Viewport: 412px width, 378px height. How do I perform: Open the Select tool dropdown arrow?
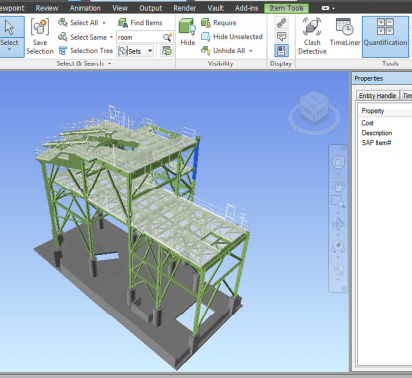click(9, 49)
